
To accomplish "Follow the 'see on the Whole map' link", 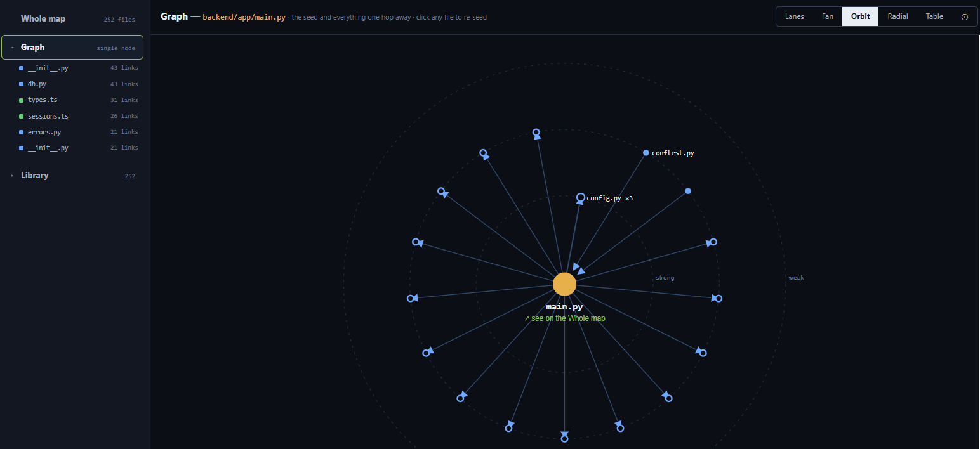I will (565, 318).
